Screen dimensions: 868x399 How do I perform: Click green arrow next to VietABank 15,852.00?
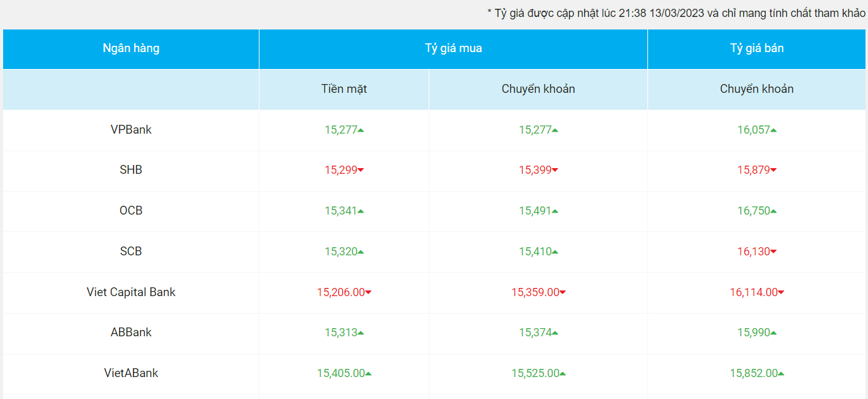781,374
